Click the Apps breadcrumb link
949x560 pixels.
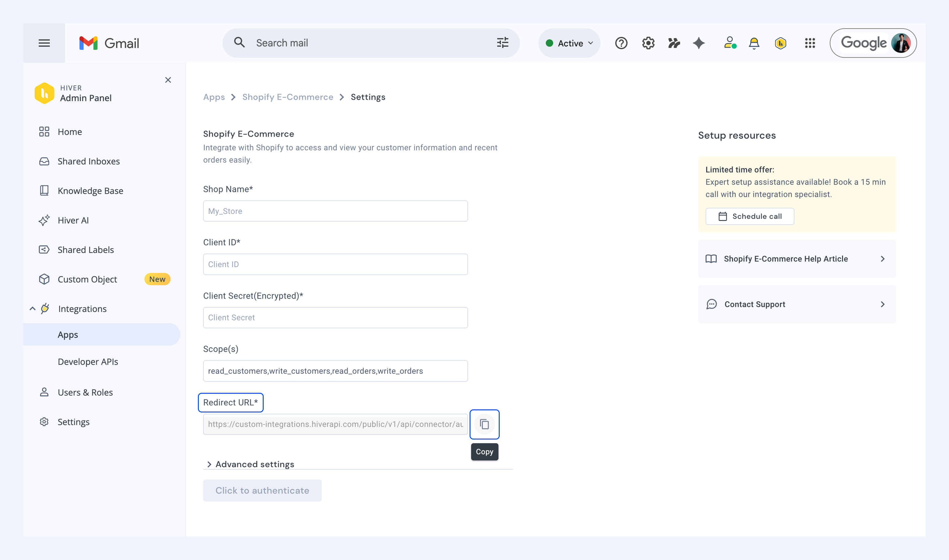214,97
